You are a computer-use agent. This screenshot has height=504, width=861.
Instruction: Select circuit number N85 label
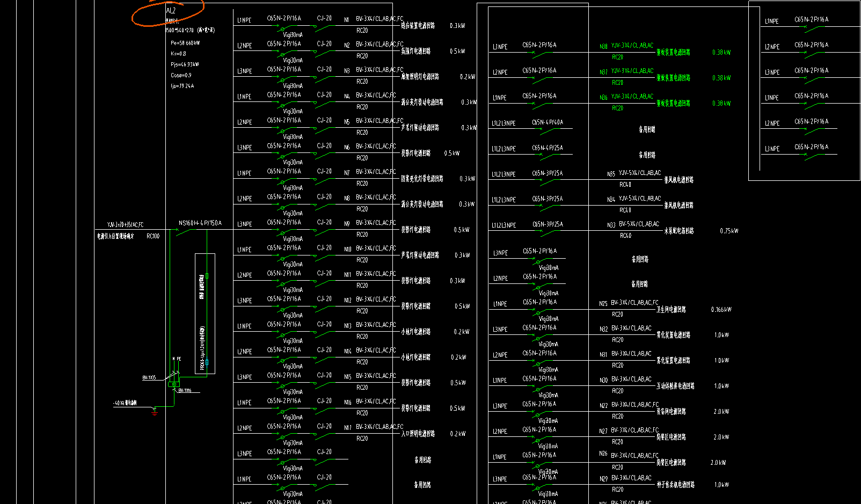611,174
